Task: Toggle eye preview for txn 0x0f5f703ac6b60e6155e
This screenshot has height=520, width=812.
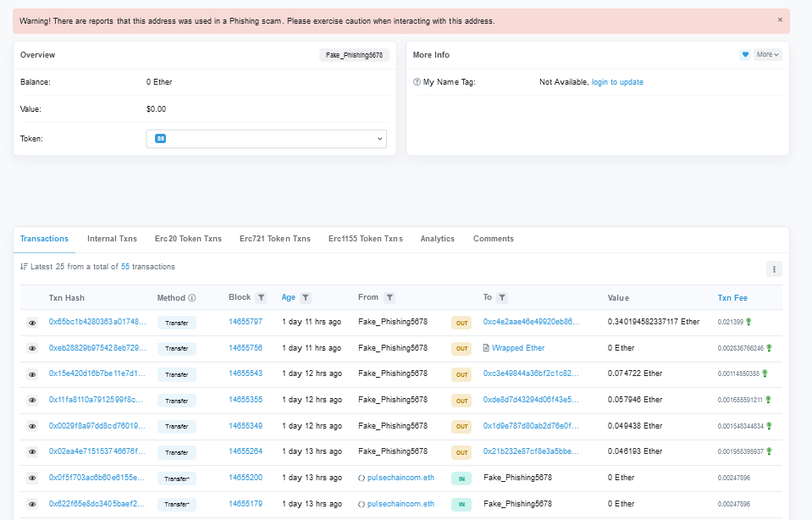Action: [32, 478]
